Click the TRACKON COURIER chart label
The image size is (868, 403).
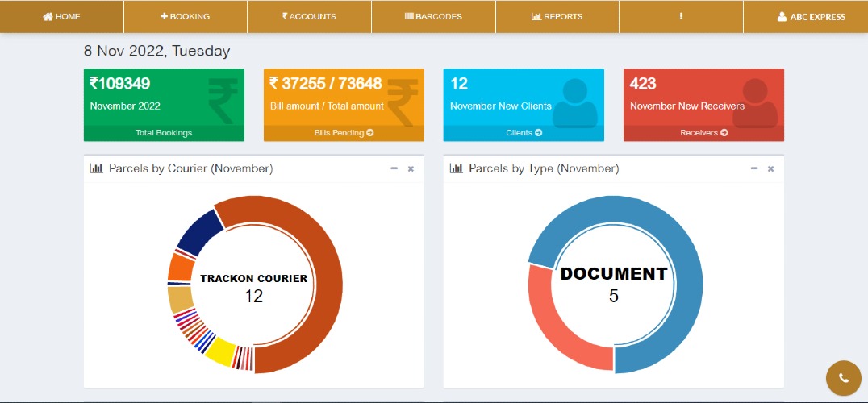click(x=253, y=279)
